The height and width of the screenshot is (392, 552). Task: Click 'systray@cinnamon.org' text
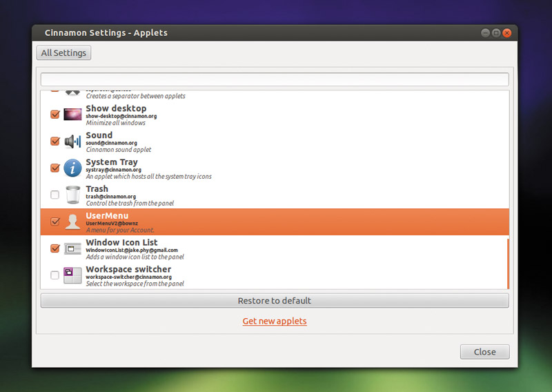[x=113, y=170]
